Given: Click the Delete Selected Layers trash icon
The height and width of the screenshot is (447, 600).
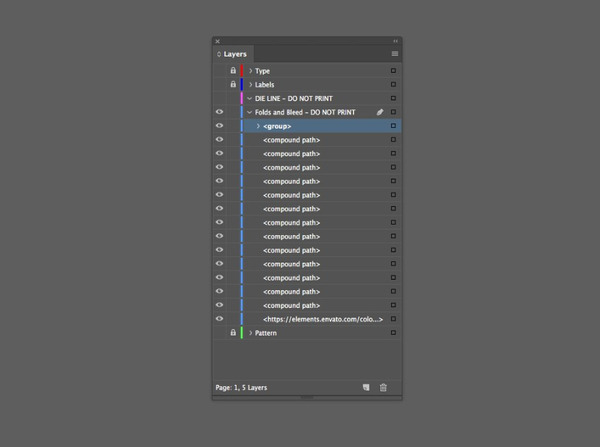Looking at the screenshot, I should tap(383, 387).
